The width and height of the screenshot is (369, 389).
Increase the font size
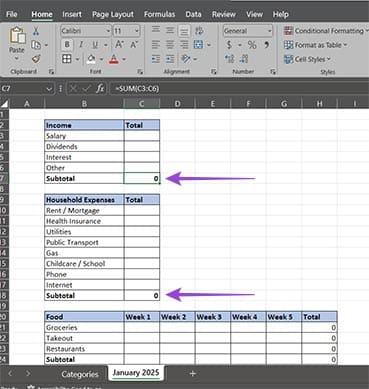[x=119, y=45]
